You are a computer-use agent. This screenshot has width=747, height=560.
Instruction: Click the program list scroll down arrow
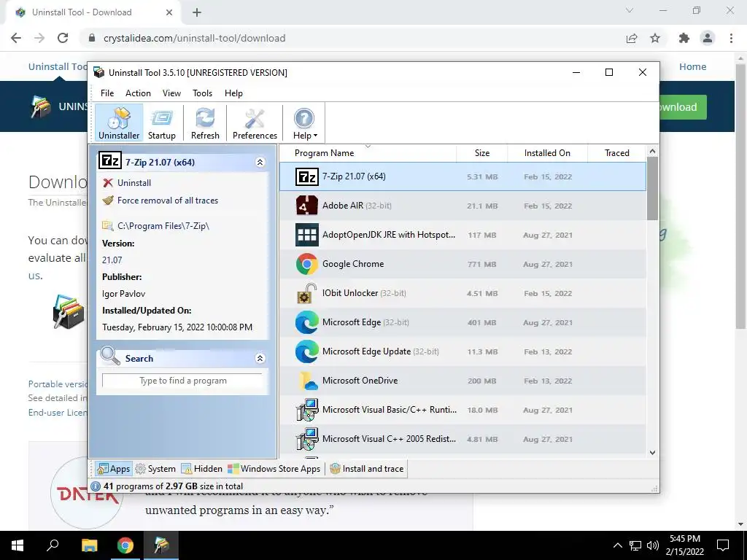(653, 452)
